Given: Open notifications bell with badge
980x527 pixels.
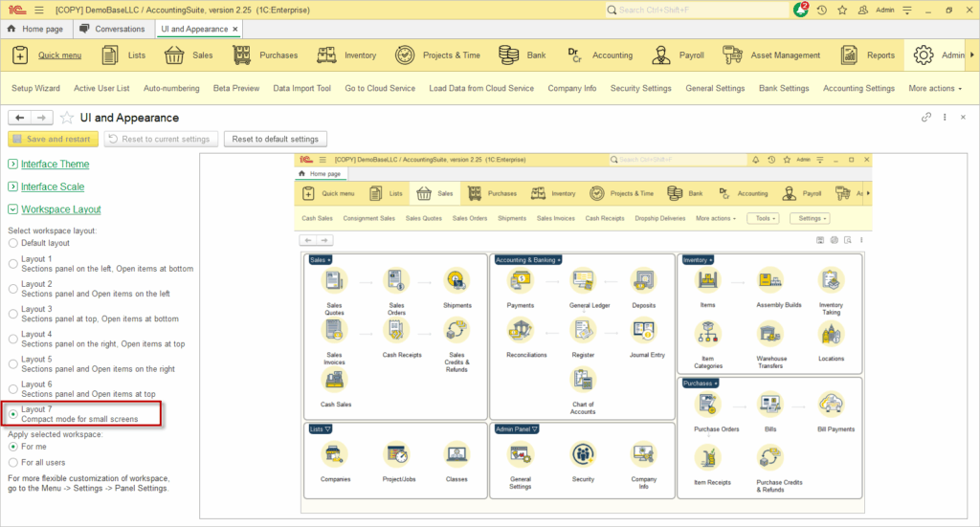Looking at the screenshot, I should [801, 10].
